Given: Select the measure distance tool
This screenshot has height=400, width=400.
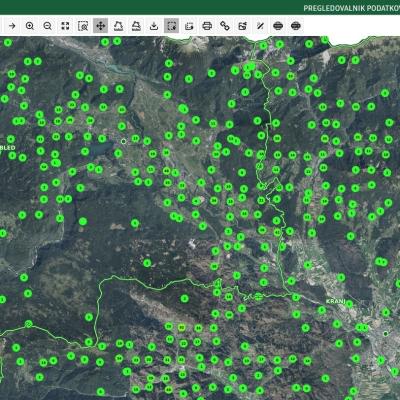Looking at the screenshot, I should click(x=136, y=26).
